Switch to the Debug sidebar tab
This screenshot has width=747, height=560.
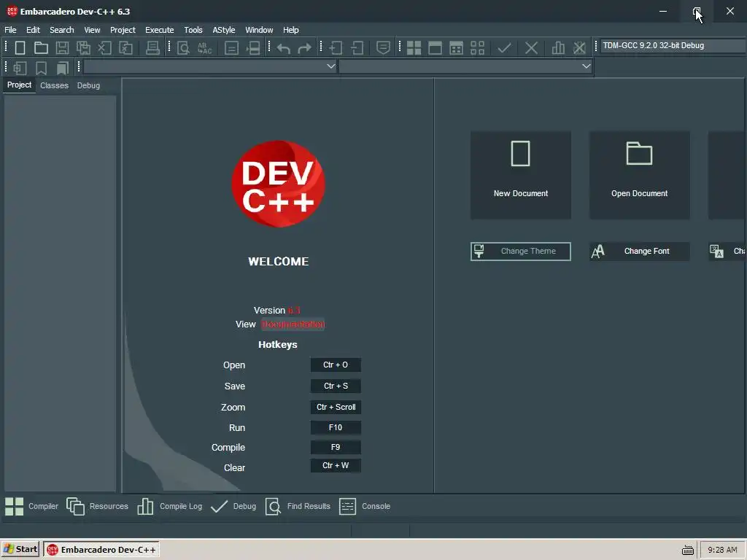click(88, 85)
